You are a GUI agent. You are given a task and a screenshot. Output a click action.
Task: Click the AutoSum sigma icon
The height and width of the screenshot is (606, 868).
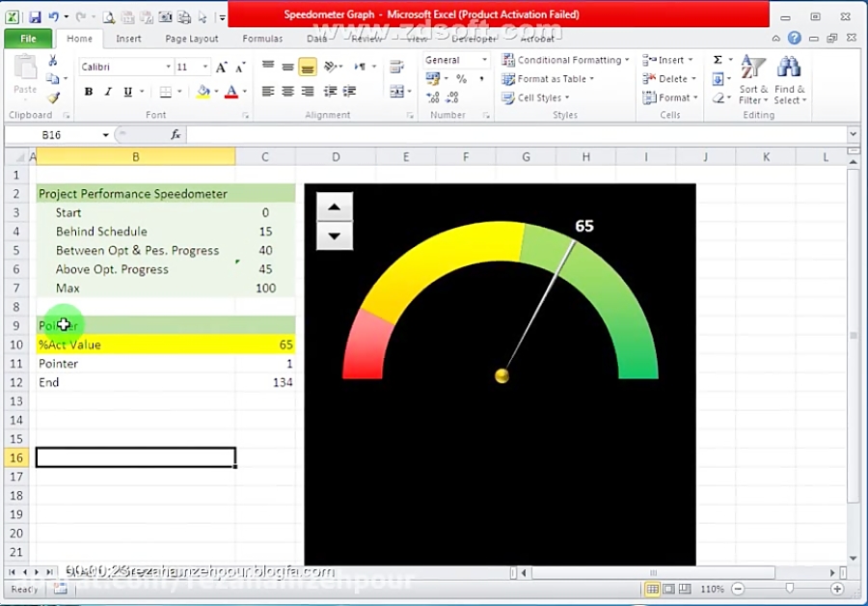(719, 60)
